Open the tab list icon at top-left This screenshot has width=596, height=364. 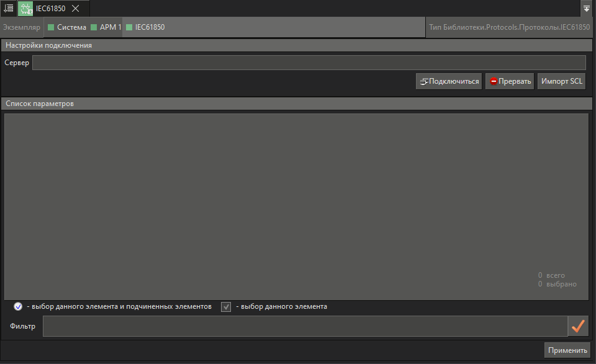[x=8, y=8]
